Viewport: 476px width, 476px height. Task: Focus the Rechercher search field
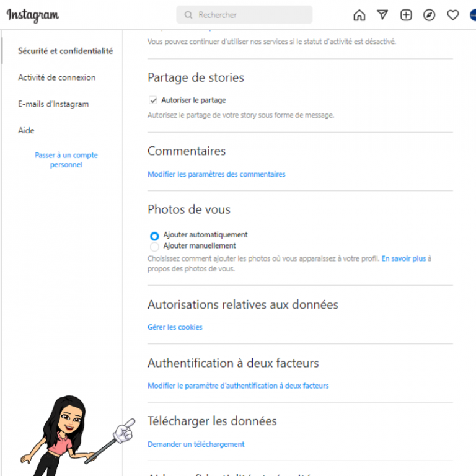(244, 15)
